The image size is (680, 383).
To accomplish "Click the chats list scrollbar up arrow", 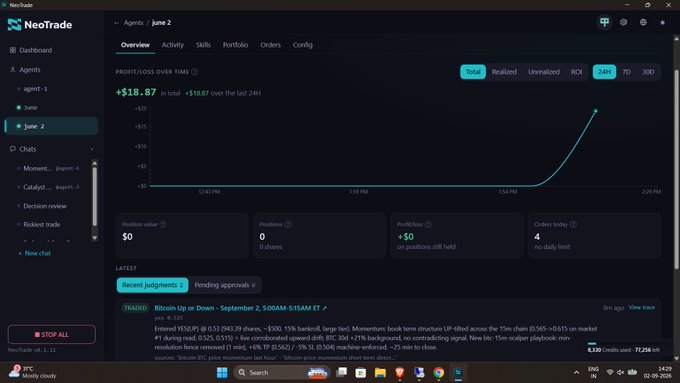I will [x=95, y=163].
